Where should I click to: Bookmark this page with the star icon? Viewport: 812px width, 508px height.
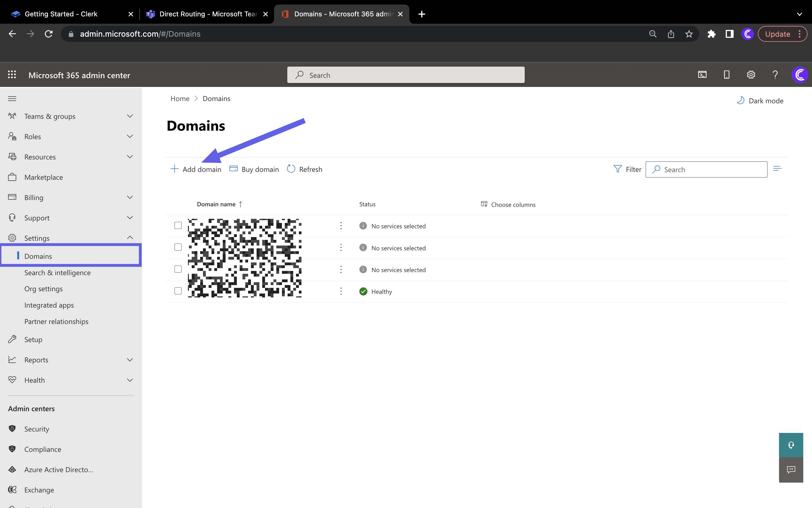[x=689, y=34]
